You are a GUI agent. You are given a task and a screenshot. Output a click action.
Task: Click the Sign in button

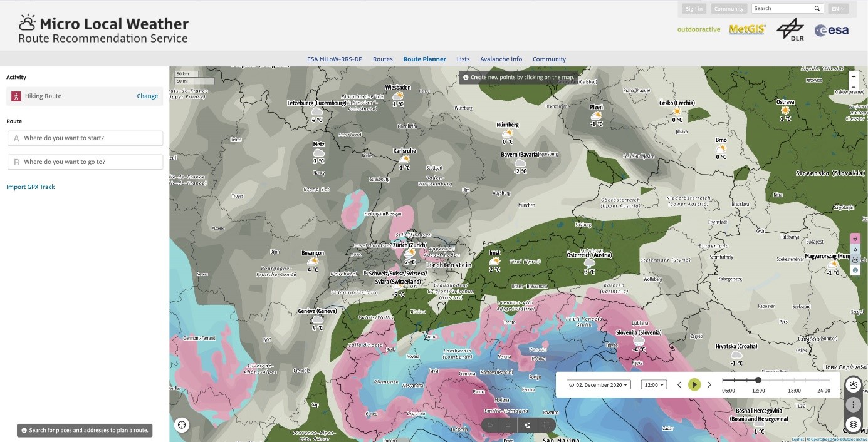(694, 9)
